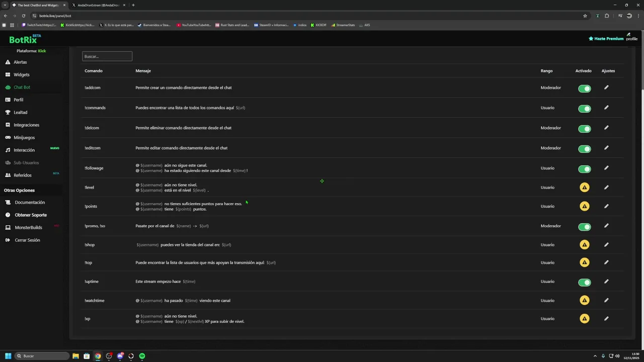The image size is (644, 362).
Task: Edit the !editcom command settings
Action: (x=606, y=148)
